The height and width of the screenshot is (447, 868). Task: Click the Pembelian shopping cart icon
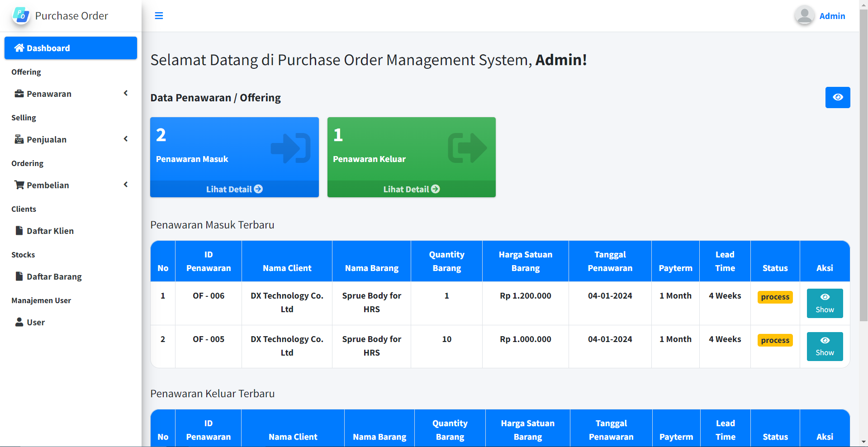point(19,185)
